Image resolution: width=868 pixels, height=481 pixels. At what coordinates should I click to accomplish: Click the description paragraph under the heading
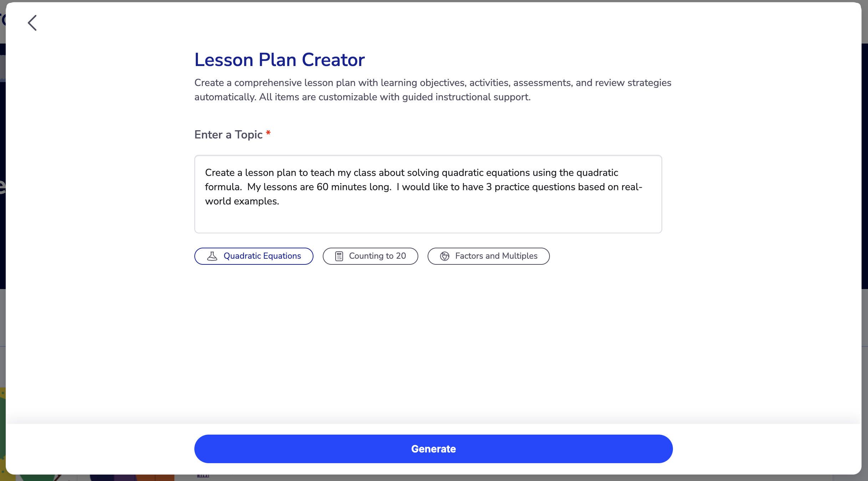[x=433, y=90]
